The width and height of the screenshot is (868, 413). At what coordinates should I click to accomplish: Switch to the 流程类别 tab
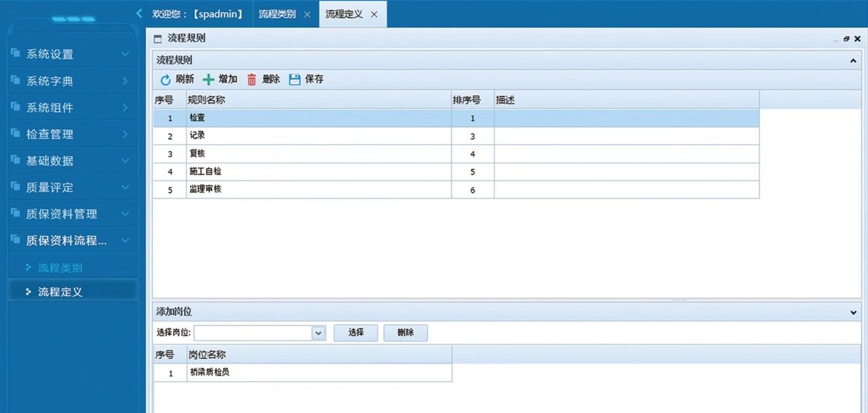(x=277, y=14)
